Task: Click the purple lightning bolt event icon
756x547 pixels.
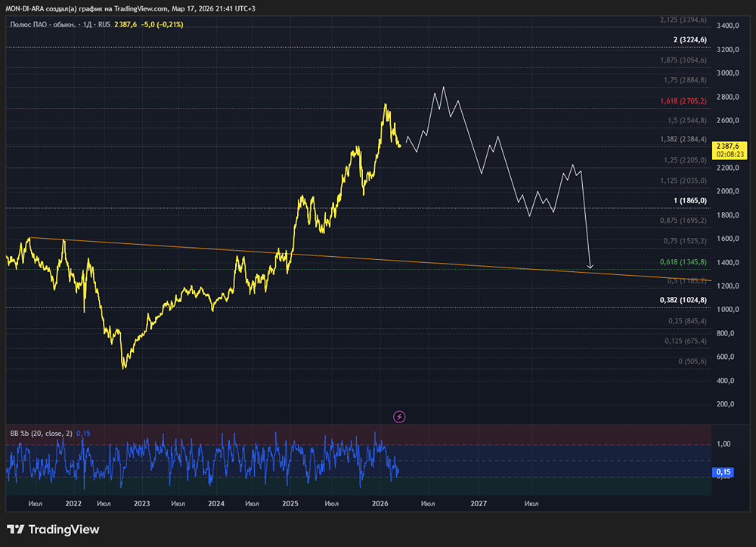Action: point(400,416)
